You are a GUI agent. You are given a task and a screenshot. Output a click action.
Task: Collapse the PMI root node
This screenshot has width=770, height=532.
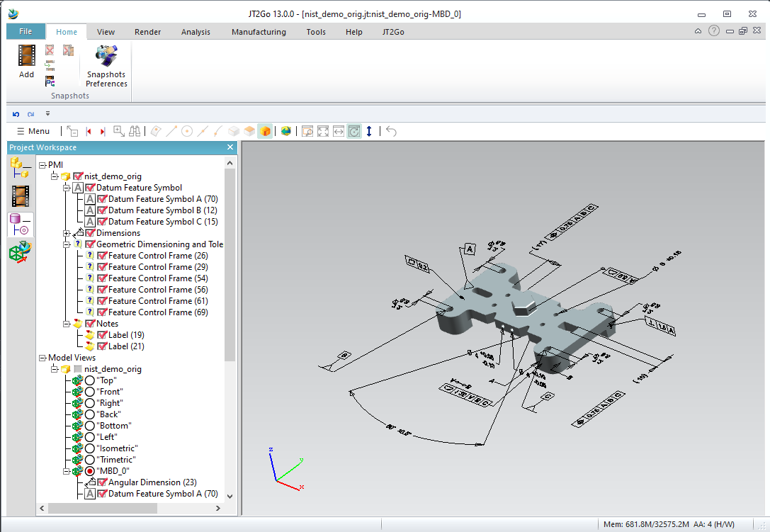(x=43, y=165)
